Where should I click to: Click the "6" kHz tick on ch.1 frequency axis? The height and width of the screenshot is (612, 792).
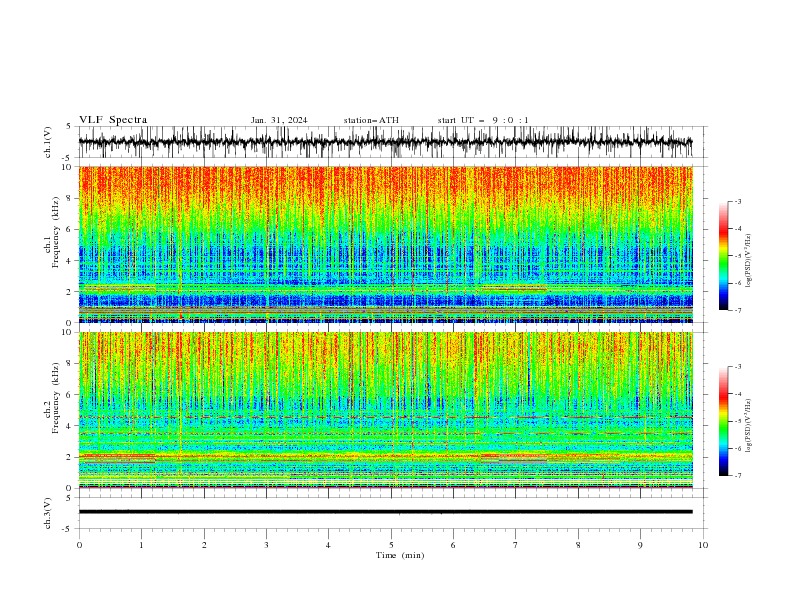[x=70, y=229]
